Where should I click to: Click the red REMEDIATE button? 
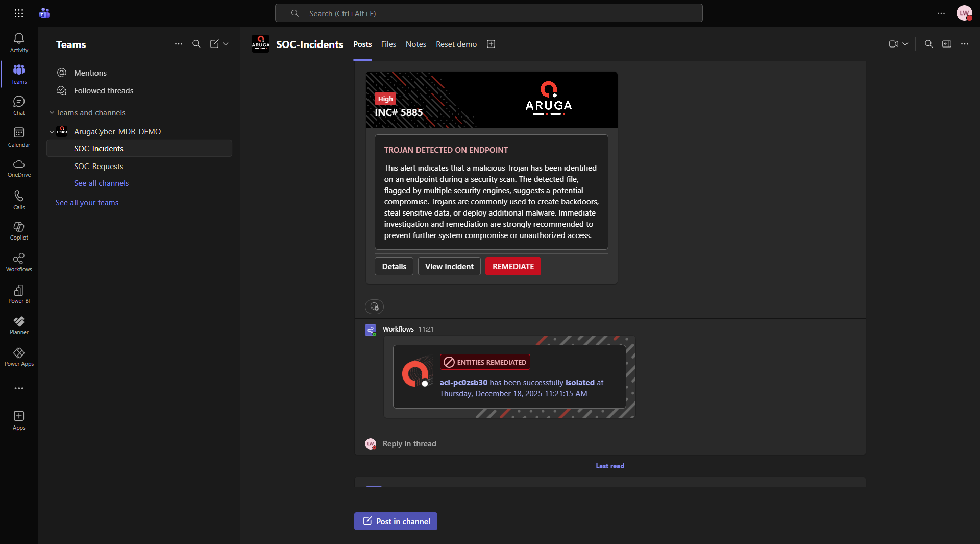513,267
